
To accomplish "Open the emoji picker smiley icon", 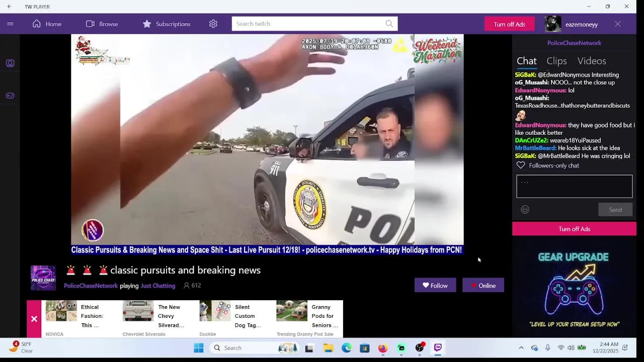I will tap(525, 210).
